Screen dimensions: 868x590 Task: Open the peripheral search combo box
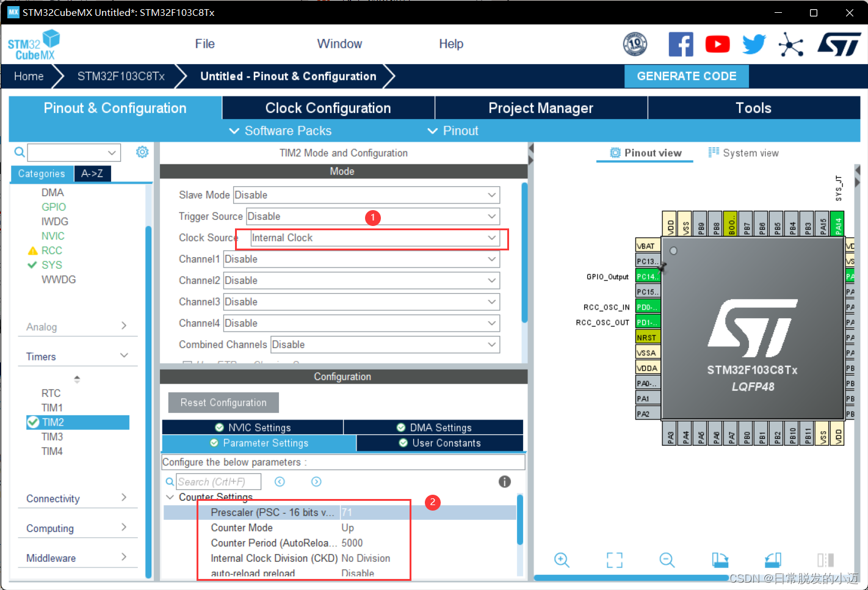tap(74, 152)
